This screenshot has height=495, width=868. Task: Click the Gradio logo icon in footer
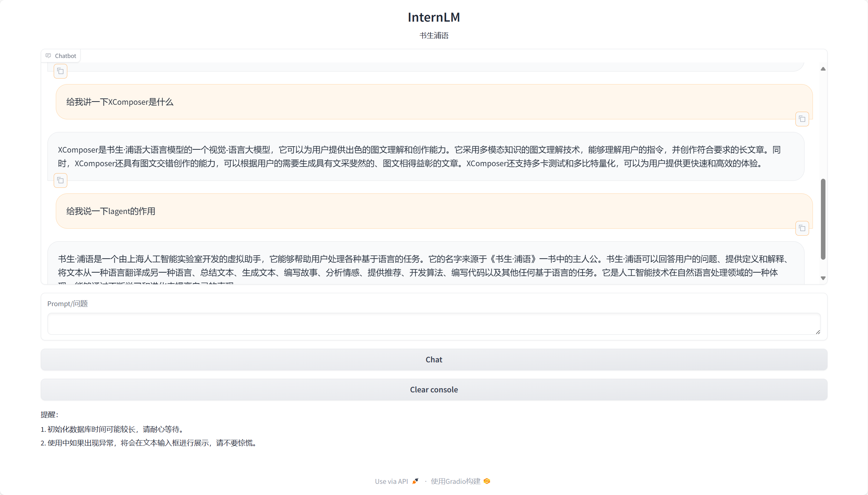coord(487,481)
